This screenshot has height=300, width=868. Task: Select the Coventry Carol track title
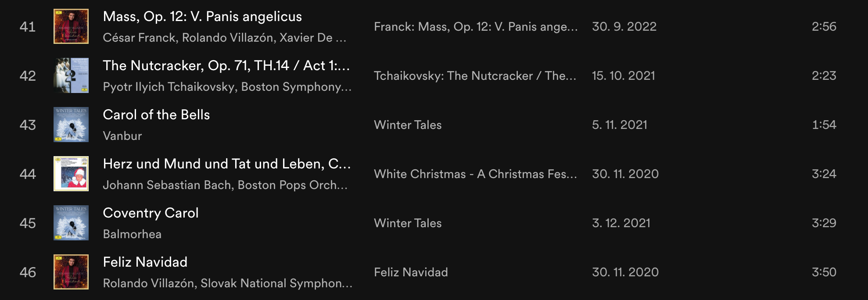pyautogui.click(x=151, y=213)
